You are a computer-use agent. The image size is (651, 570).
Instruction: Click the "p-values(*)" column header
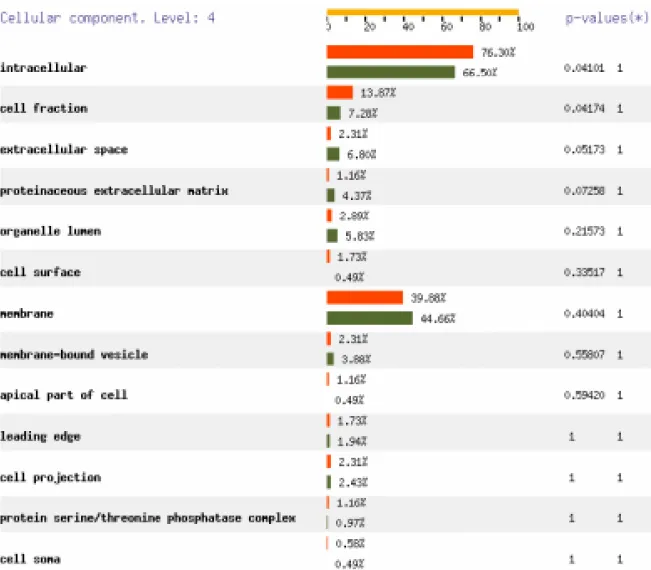point(607,18)
